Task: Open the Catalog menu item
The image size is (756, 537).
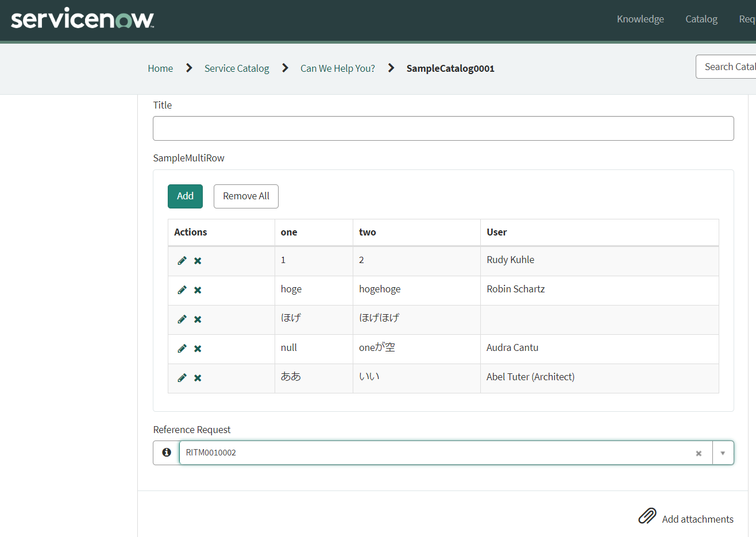Action: coord(701,19)
